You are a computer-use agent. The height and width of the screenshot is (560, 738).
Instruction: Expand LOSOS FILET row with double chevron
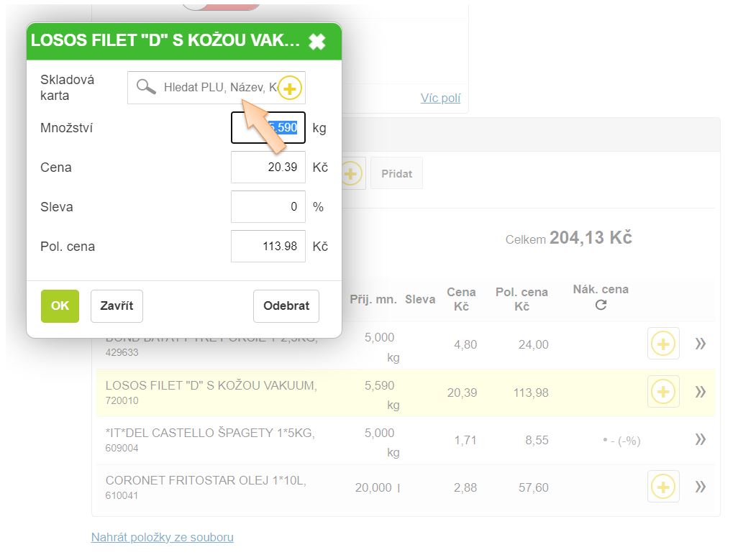tap(700, 393)
